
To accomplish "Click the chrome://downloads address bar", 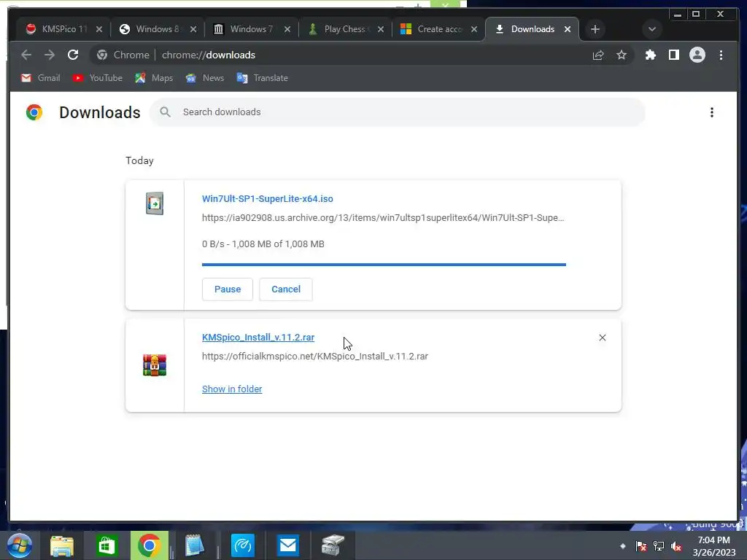I will coord(362,55).
